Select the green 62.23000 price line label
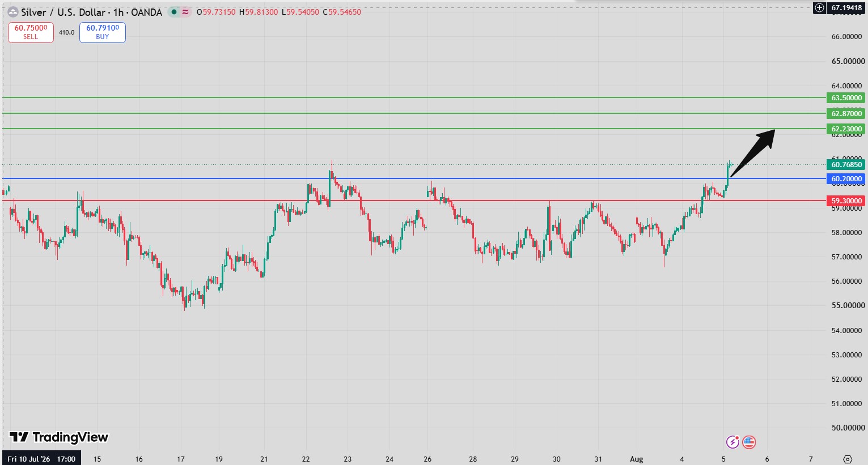 [x=846, y=129]
